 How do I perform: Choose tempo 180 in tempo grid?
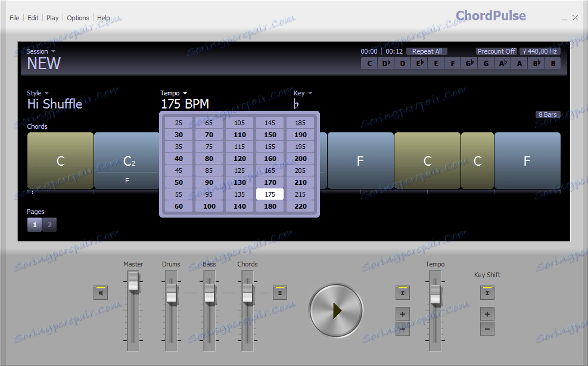pyautogui.click(x=270, y=206)
